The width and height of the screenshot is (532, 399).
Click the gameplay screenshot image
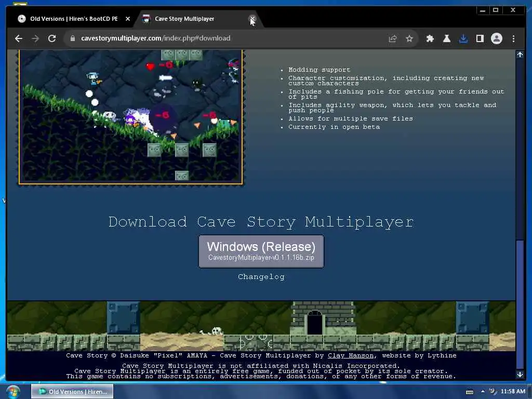coord(130,116)
